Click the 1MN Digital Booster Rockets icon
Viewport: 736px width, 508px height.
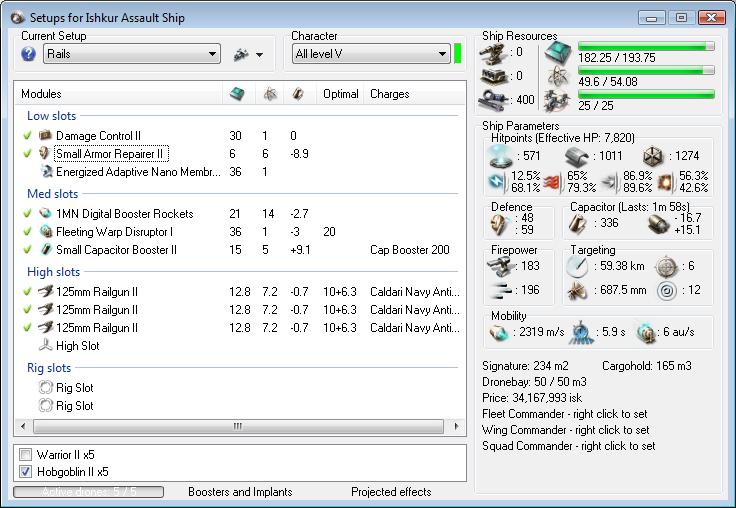click(x=44, y=214)
